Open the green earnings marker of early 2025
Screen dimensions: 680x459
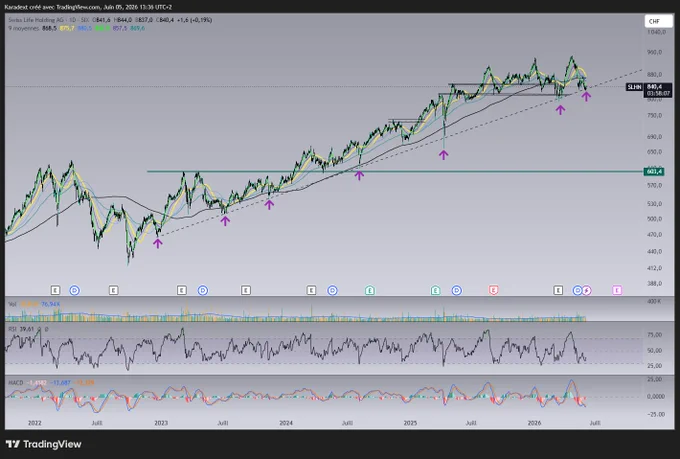(x=435, y=290)
